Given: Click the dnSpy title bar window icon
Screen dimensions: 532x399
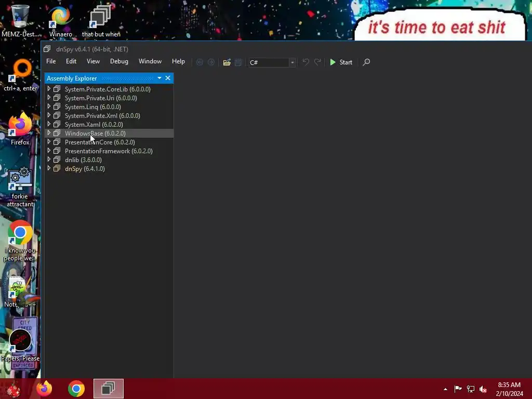Looking at the screenshot, I should click(x=47, y=49).
